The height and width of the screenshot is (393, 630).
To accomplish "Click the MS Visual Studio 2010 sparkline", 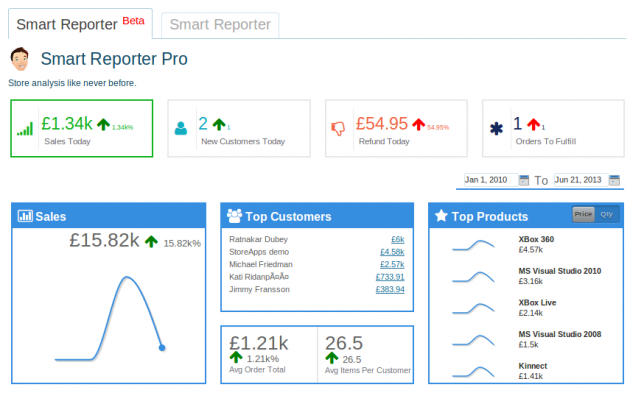I will (x=473, y=277).
